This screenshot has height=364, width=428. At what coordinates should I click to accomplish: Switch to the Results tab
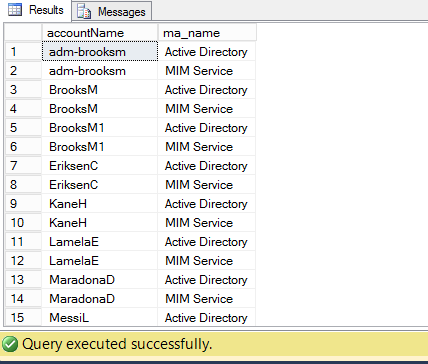[x=36, y=10]
